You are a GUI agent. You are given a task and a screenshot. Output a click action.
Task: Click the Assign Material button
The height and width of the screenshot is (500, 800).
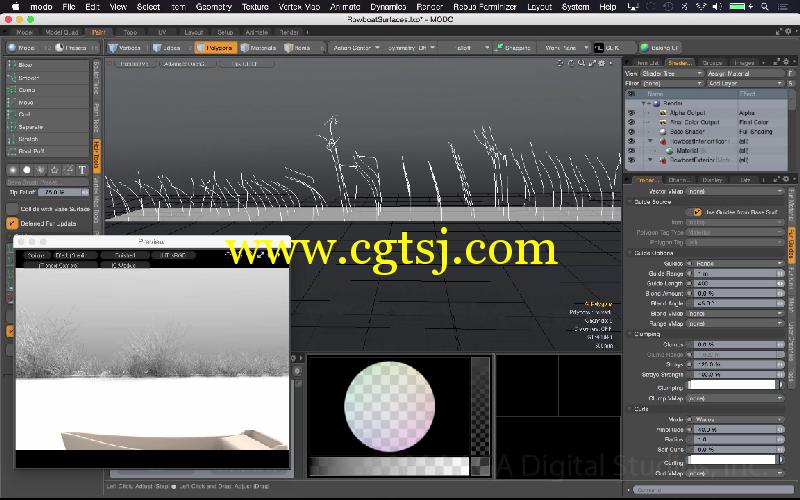point(745,73)
